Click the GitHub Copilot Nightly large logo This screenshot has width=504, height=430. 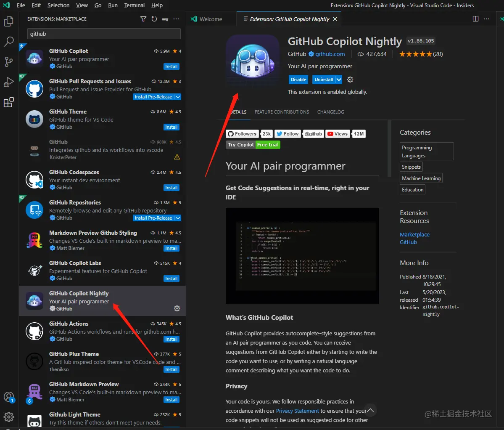tap(253, 61)
